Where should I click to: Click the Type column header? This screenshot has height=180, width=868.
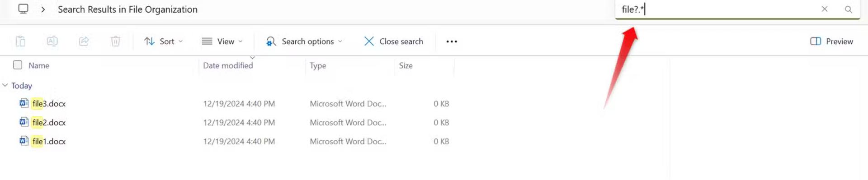pyautogui.click(x=318, y=65)
